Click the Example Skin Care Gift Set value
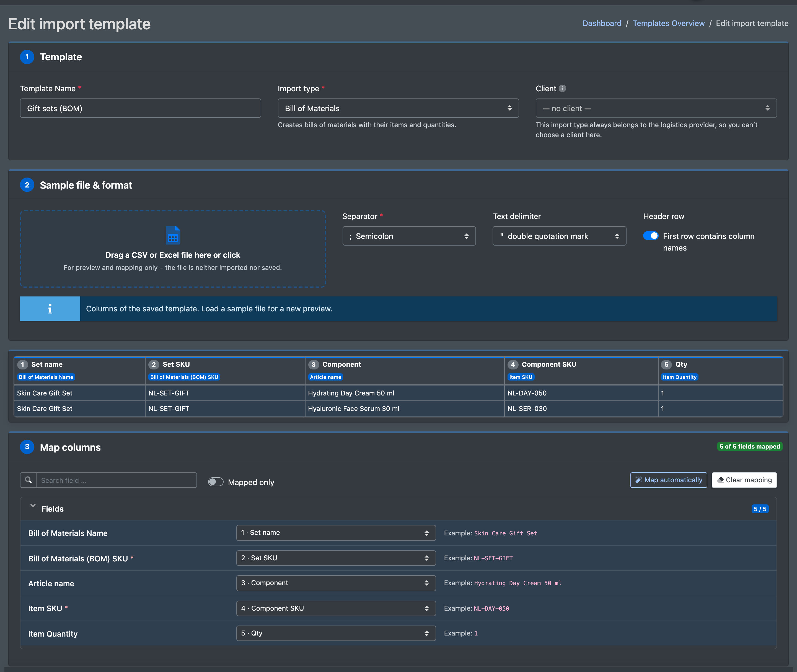 click(505, 533)
